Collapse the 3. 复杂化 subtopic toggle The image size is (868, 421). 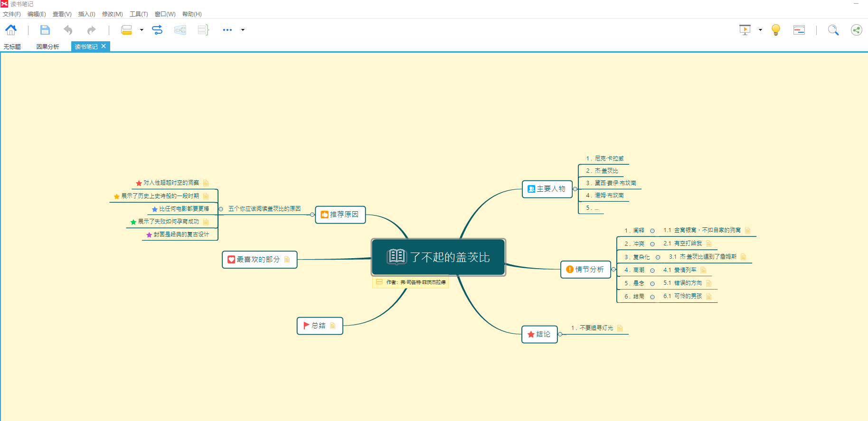click(658, 257)
